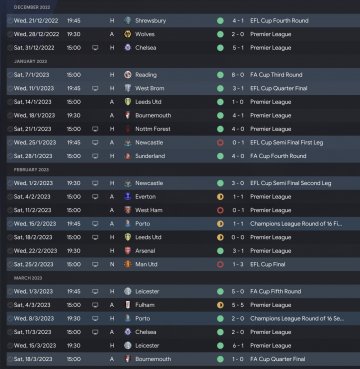This screenshot has width=360, height=369.
Task: Click the Fulham club badge
Action: (x=128, y=305)
